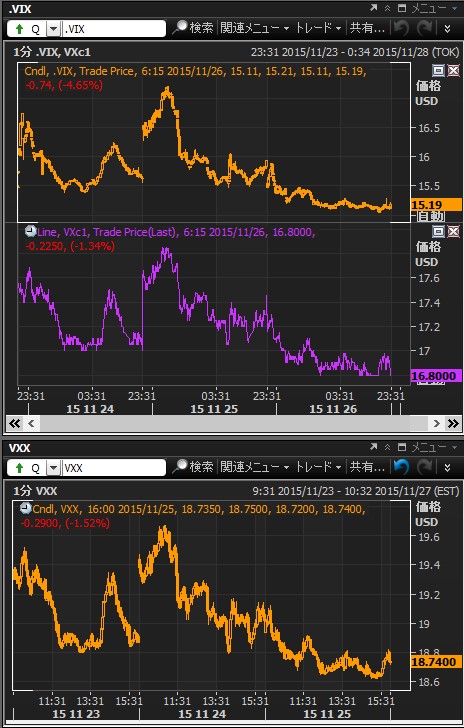
Task: Expand toolbar overflow chevrons in the .VIX window
Action: (447, 29)
